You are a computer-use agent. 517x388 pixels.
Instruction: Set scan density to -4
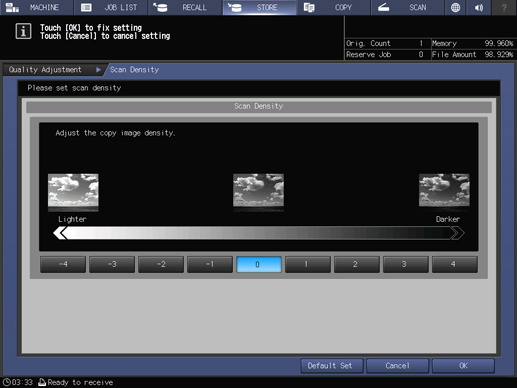[x=63, y=264]
